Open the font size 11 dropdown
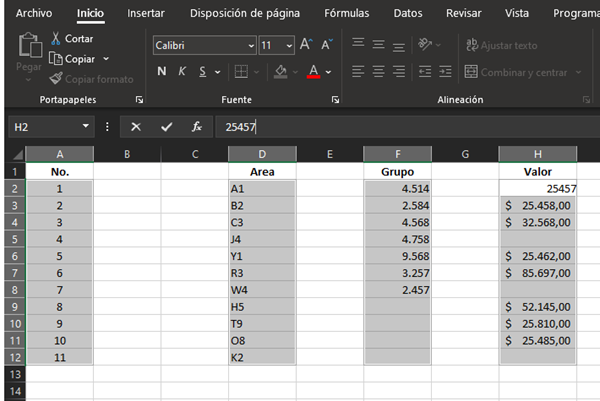Image resolution: width=600 pixels, height=401 pixels. [289, 46]
